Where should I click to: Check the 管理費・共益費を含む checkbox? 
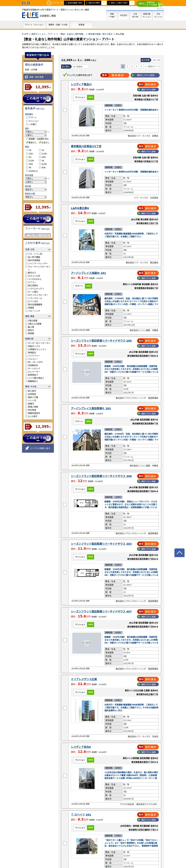click(x=27, y=139)
